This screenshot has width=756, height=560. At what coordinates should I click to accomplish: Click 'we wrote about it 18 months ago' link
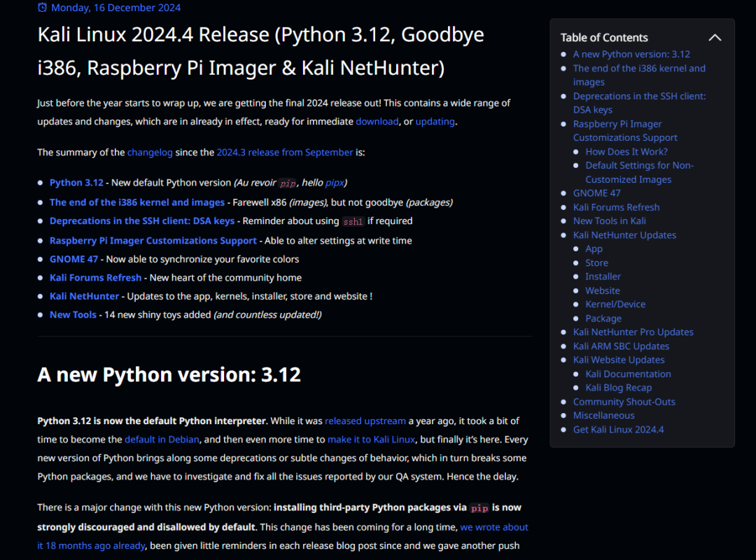click(494, 527)
